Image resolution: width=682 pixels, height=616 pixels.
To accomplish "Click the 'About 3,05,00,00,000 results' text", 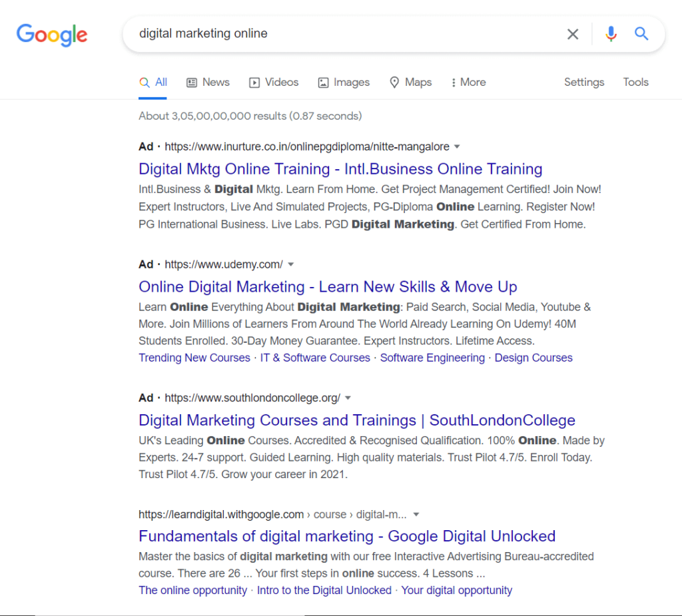I will coord(250,116).
